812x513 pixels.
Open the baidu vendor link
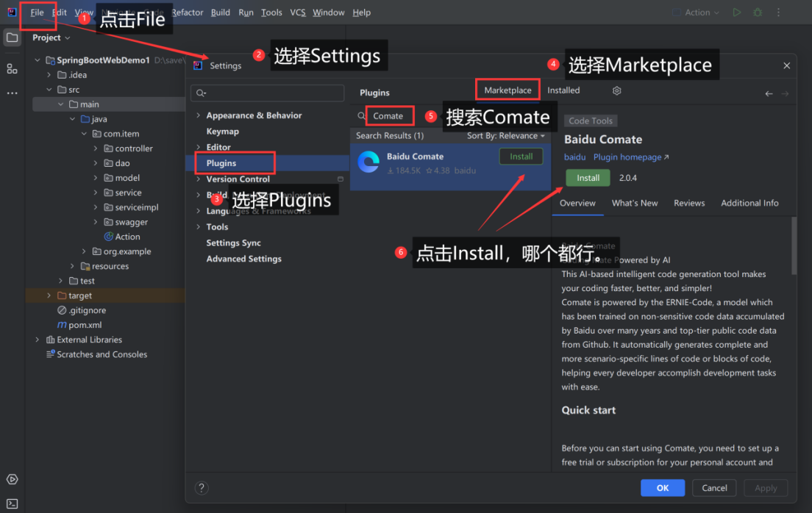(575, 157)
